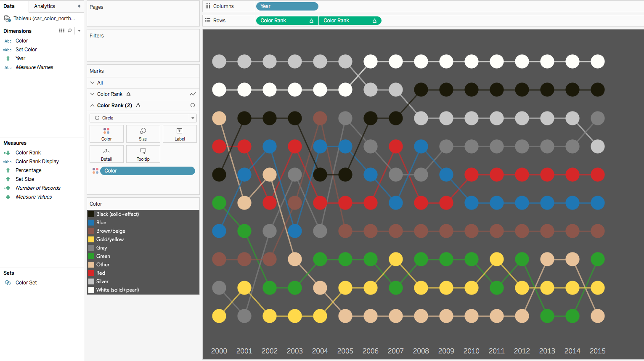Select the Red swatch in the color legend
The height and width of the screenshot is (361, 644).
pos(91,273)
